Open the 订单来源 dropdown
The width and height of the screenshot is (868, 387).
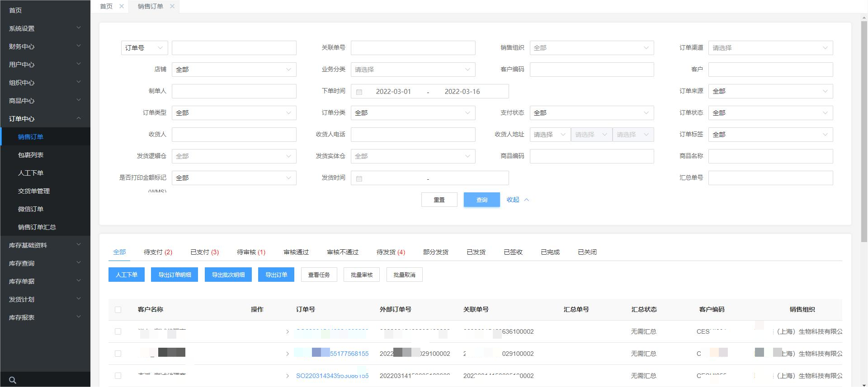pyautogui.click(x=771, y=91)
